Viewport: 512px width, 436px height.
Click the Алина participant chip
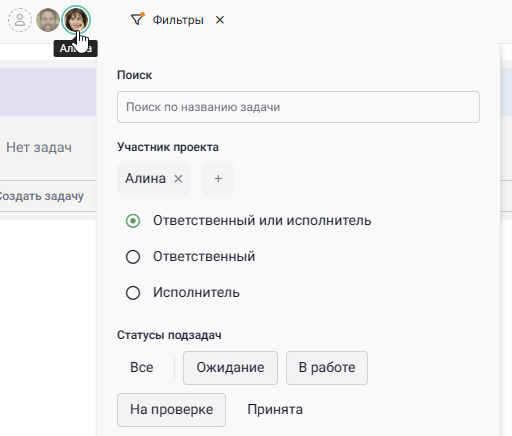153,179
